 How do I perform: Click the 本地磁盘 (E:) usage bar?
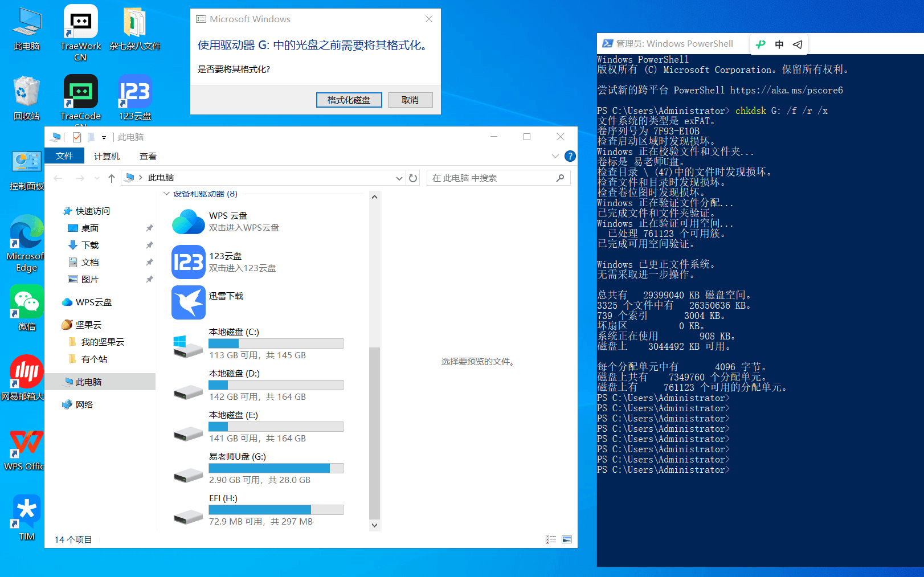coord(276,427)
